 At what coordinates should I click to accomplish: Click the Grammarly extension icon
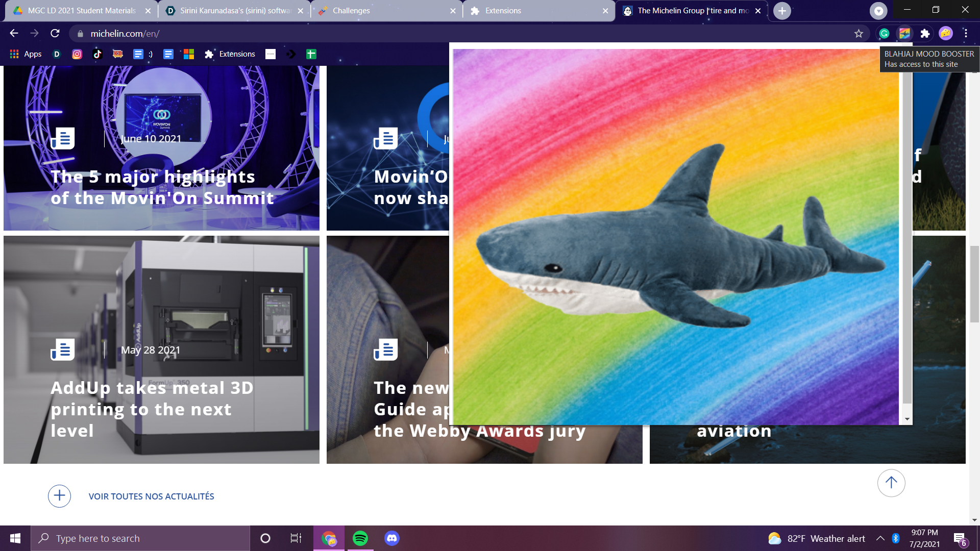point(884,34)
